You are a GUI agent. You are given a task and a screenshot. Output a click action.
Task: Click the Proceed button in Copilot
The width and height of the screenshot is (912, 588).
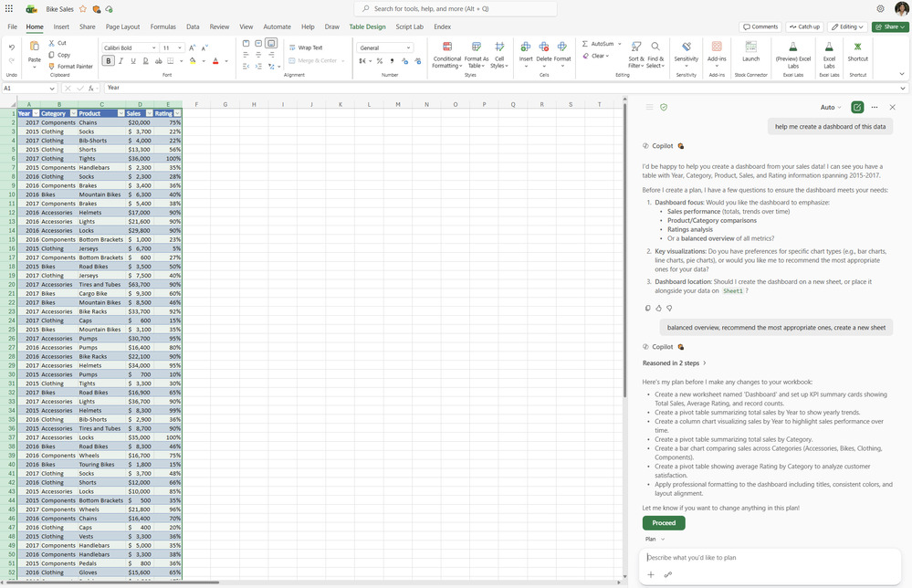click(664, 522)
